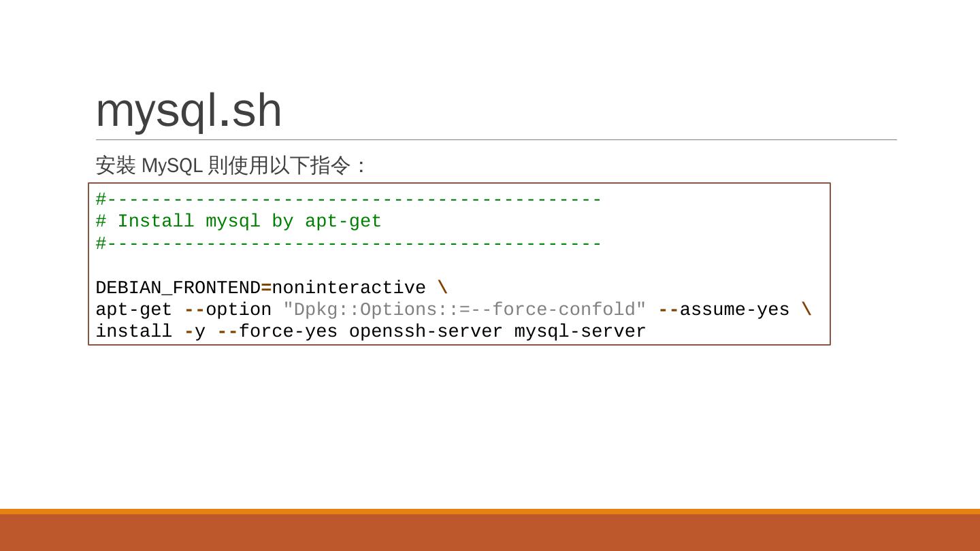Click the word noninteractive
The image size is (980, 551).
[x=348, y=288]
